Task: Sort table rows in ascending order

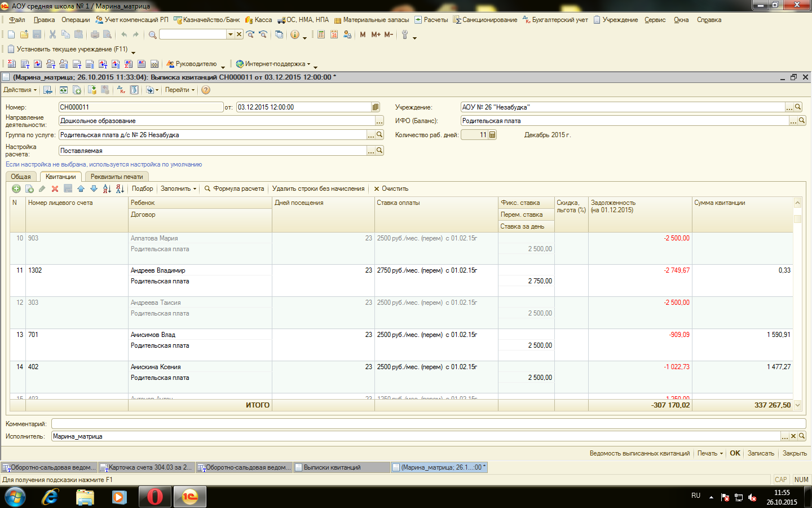Action: point(107,189)
